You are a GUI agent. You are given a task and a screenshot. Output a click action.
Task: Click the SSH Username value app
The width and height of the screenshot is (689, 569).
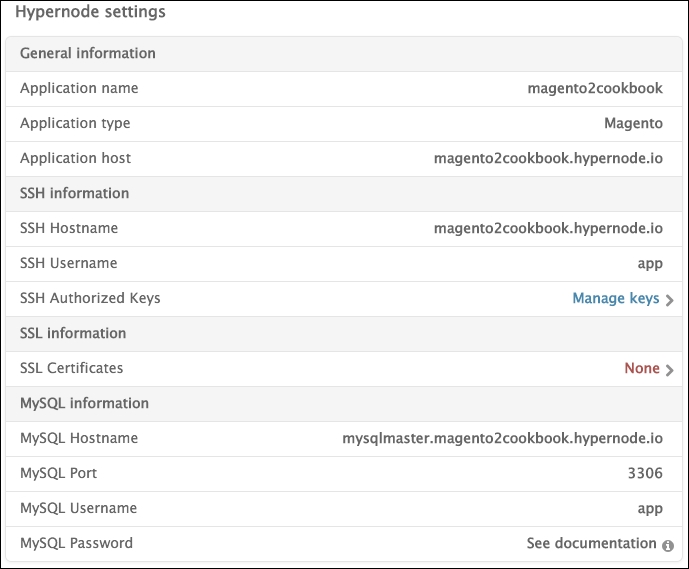(x=650, y=263)
